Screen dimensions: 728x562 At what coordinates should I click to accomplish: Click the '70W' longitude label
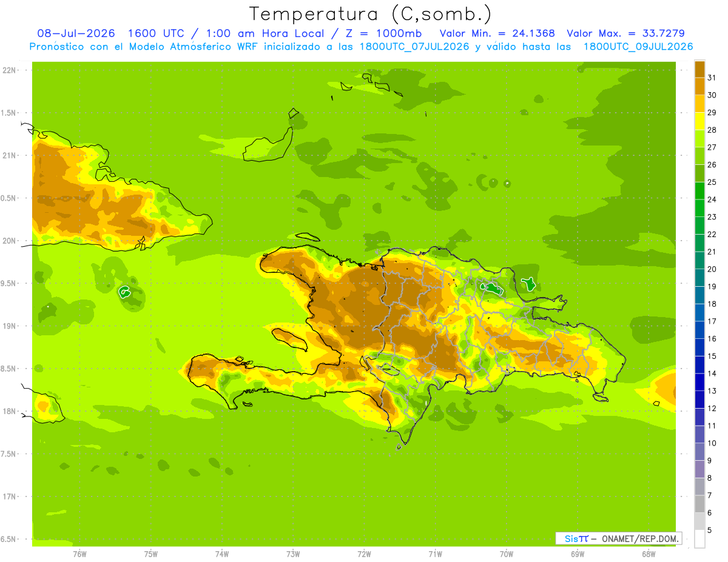point(507,554)
